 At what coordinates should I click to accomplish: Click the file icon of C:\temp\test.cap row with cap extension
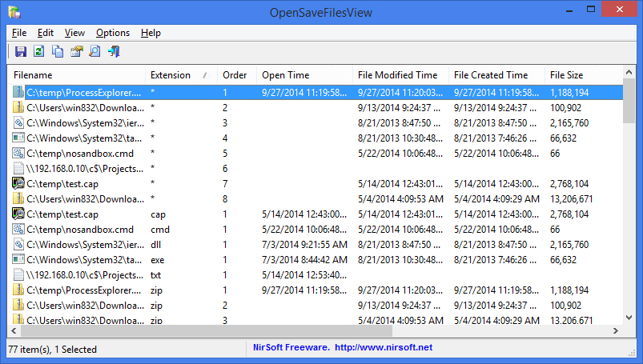point(18,214)
